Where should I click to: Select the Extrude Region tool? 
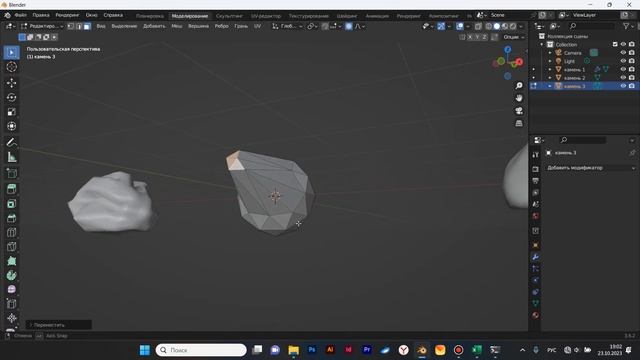pos(11,189)
